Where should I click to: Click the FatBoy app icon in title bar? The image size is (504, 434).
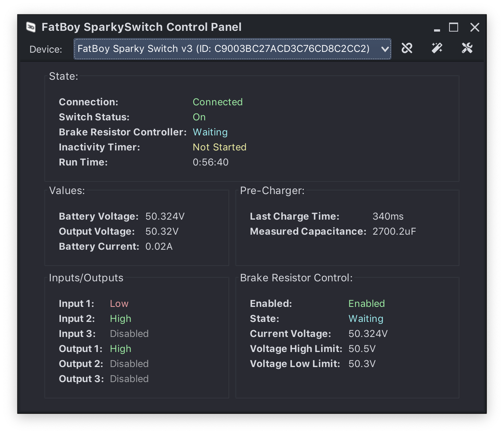[31, 27]
